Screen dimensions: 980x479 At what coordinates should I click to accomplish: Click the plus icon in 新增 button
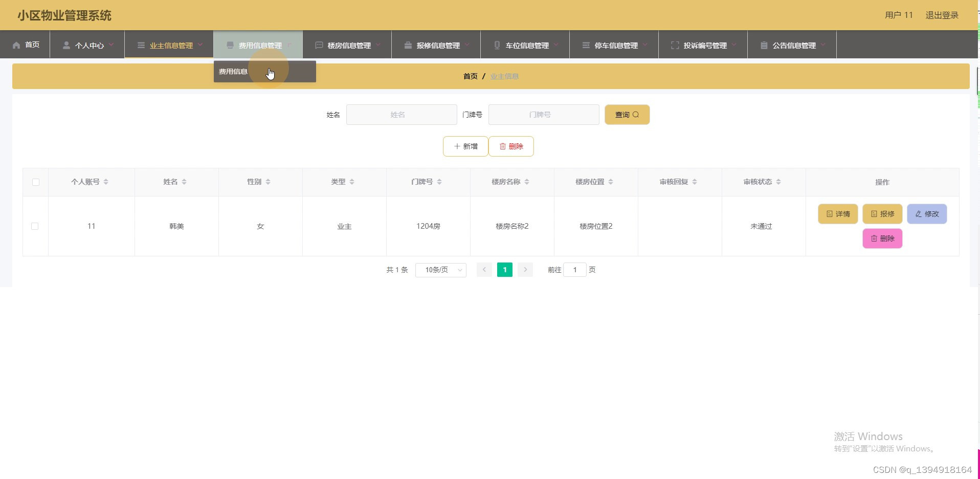click(x=457, y=146)
